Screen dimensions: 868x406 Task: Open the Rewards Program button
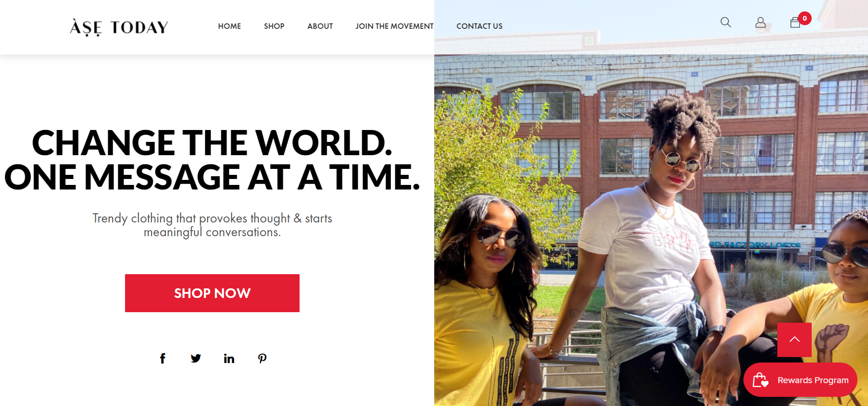pyautogui.click(x=800, y=380)
